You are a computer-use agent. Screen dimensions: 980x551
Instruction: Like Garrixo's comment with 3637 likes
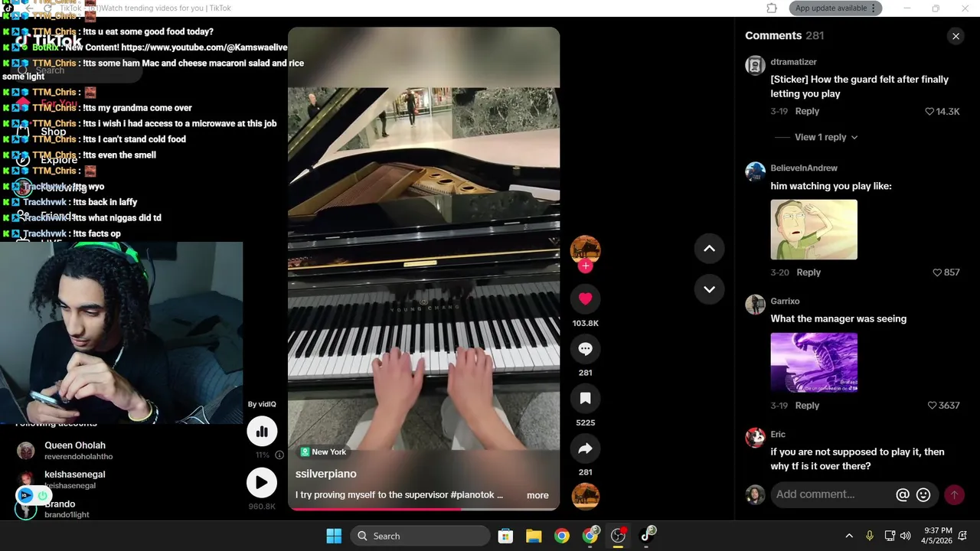coord(932,406)
